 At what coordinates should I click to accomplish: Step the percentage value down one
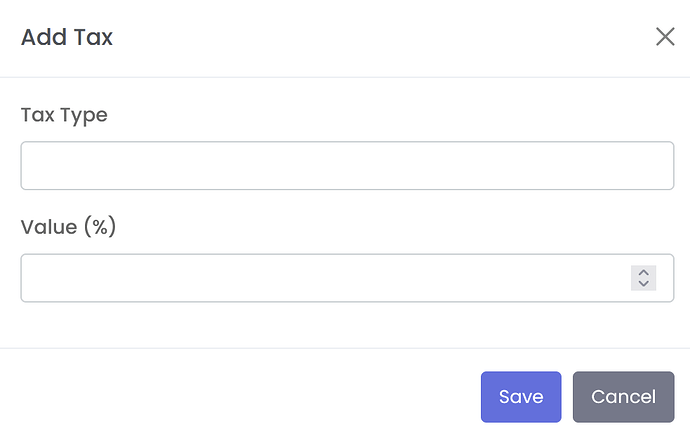tap(644, 284)
